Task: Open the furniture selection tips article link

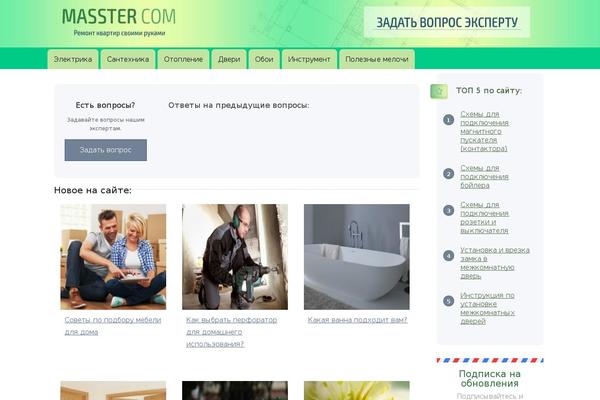Action: (x=112, y=326)
